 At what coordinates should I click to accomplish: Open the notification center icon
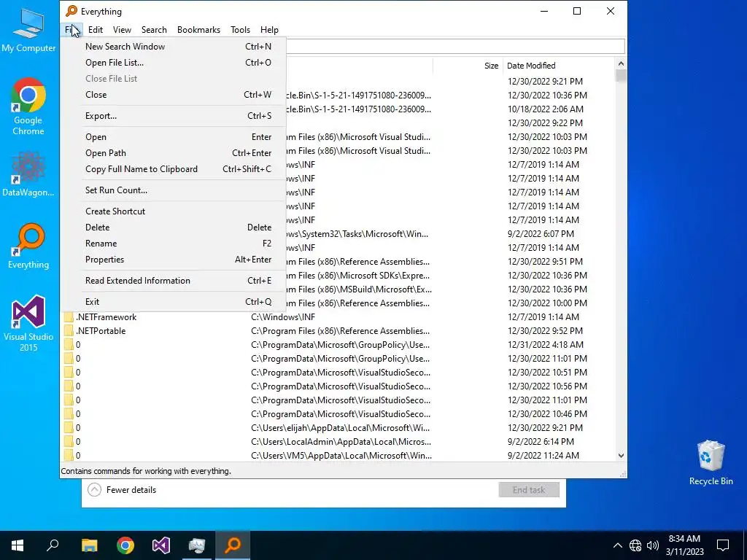[x=723, y=545]
